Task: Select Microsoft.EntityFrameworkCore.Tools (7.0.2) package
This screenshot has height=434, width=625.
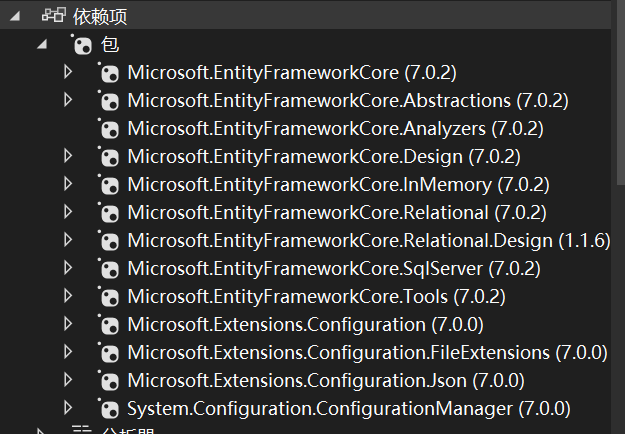Action: (316, 297)
